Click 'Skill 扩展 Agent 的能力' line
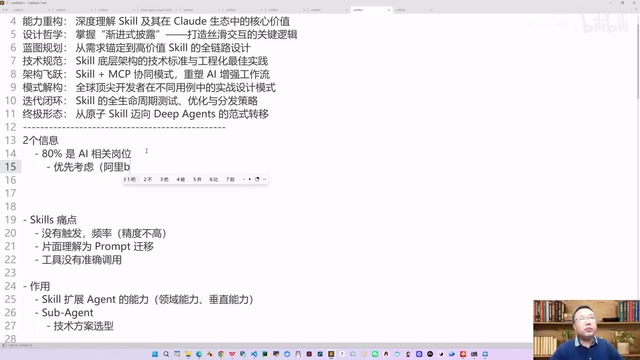 tap(144, 299)
